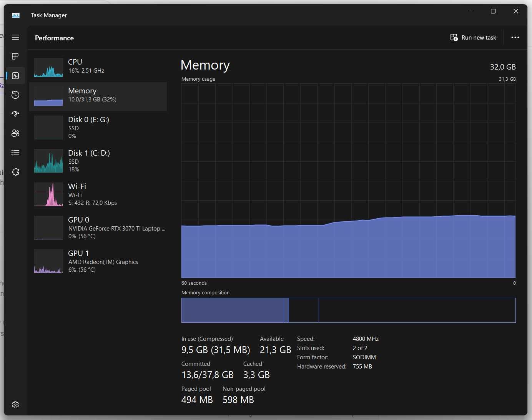
Task: Click the Disk 1 activity mini graph
Action: (48, 161)
